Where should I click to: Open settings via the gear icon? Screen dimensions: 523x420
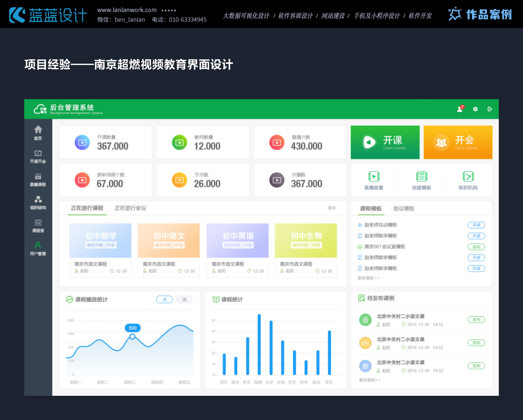[x=475, y=109]
